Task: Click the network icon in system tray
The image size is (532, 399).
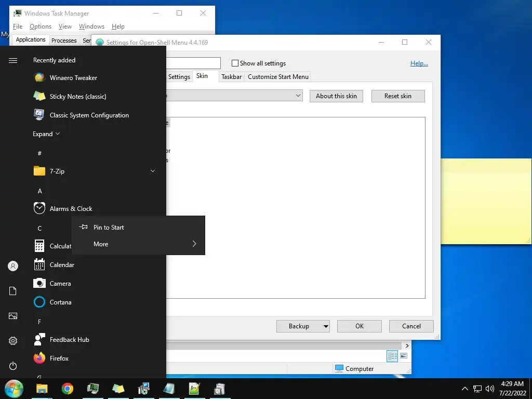Action: (477, 389)
